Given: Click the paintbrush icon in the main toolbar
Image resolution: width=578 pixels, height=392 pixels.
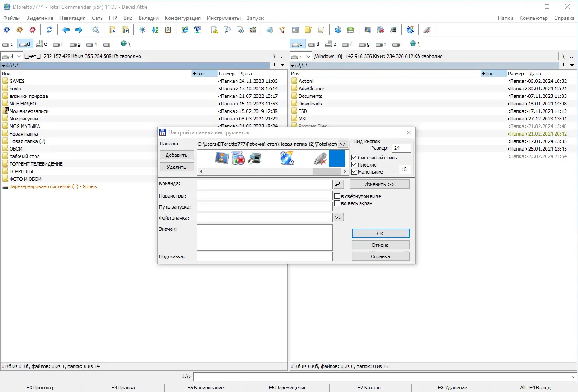Looking at the screenshot, I should click(x=283, y=30).
